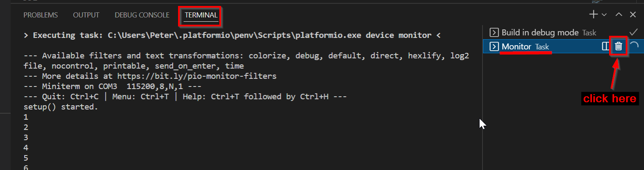Image resolution: width=644 pixels, height=170 pixels.
Task: Click the Monitor task terminal icon
Action: coord(494,46)
